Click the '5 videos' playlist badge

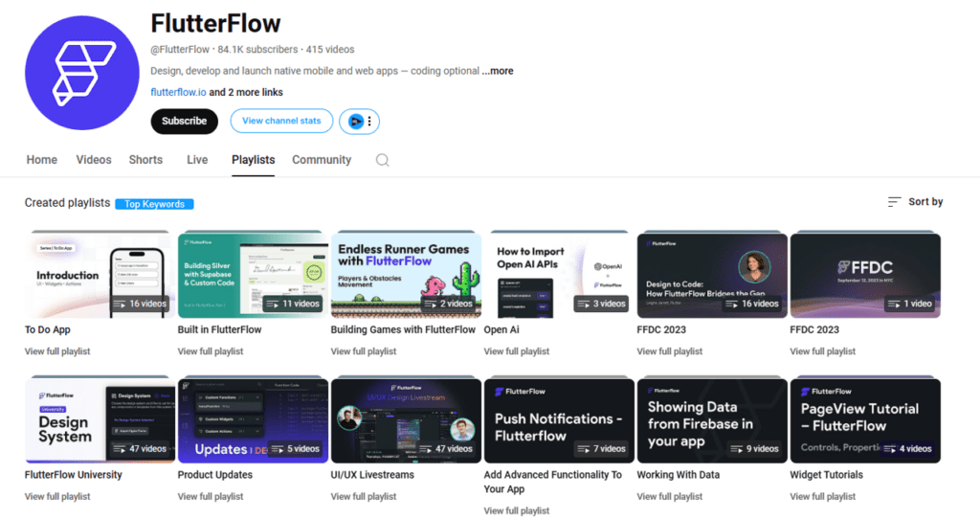[296, 449]
